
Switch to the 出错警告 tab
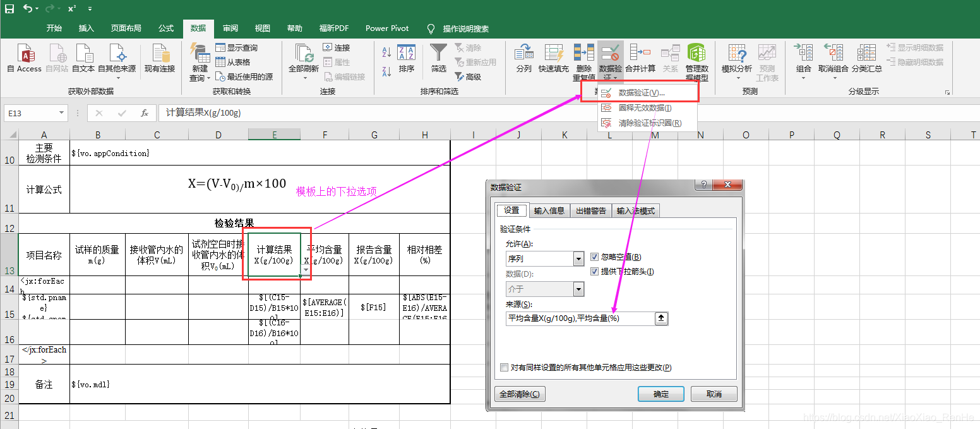point(591,210)
